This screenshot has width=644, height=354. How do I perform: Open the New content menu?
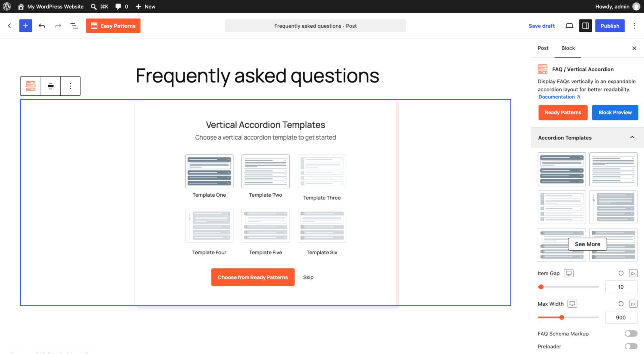[145, 6]
